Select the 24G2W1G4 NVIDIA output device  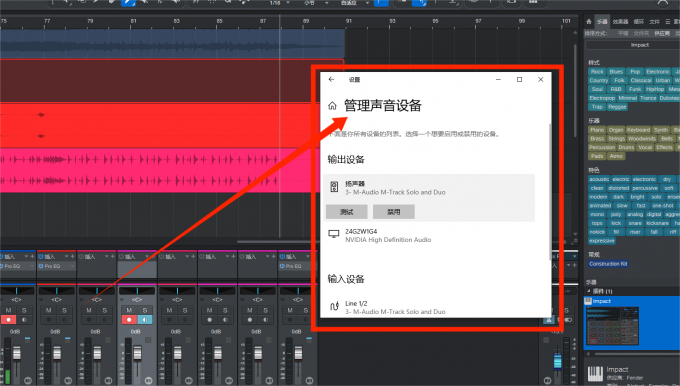click(x=429, y=236)
